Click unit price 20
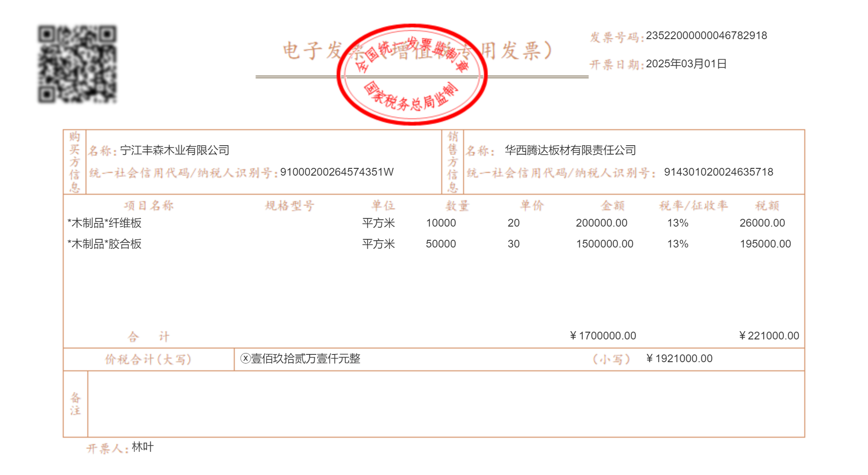The image size is (868, 475). (514, 223)
